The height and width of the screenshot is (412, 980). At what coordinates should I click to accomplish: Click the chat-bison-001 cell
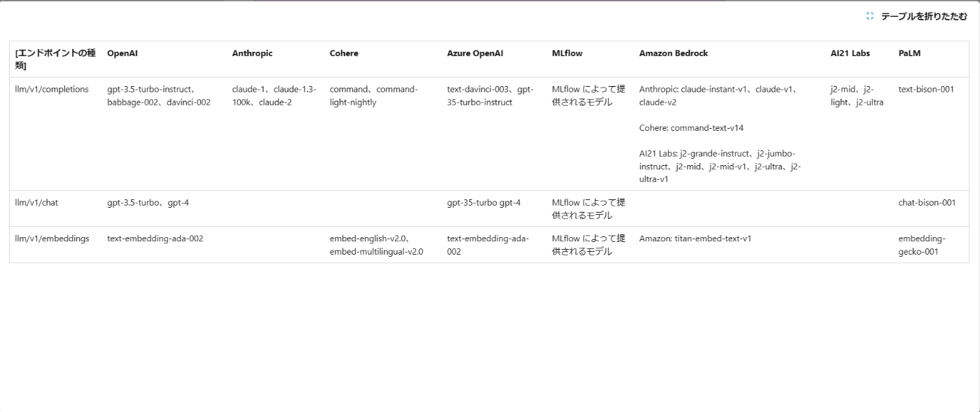tap(927, 203)
